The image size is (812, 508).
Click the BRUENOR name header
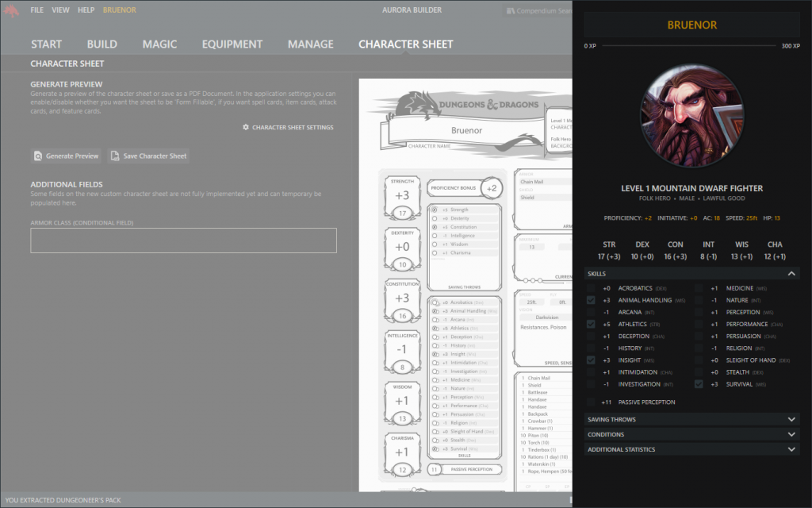coord(691,25)
